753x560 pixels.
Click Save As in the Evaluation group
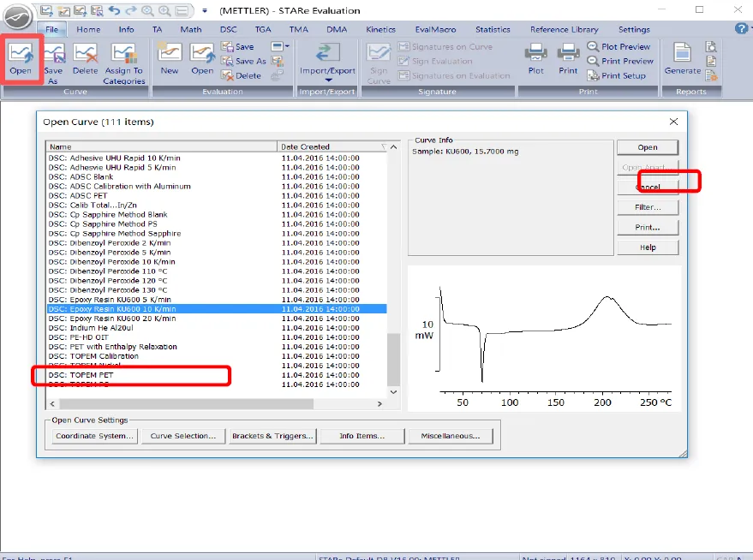point(243,61)
